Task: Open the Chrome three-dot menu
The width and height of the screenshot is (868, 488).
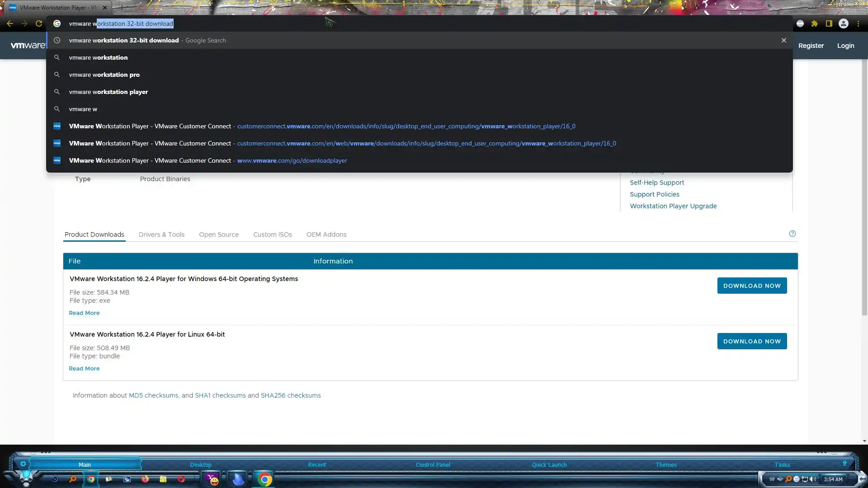Action: (x=858, y=23)
